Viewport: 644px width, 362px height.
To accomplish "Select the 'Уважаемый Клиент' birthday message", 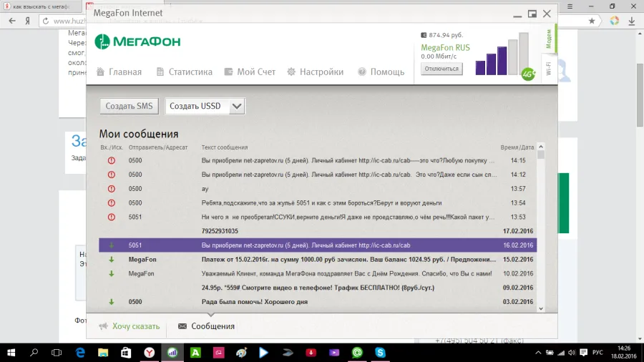I will (318, 274).
